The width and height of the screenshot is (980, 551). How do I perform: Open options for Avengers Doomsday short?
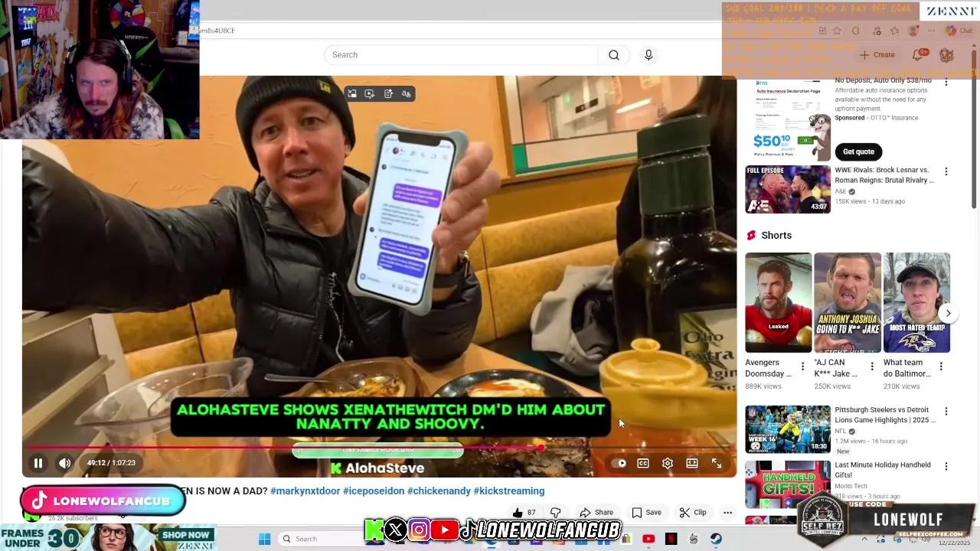click(802, 367)
